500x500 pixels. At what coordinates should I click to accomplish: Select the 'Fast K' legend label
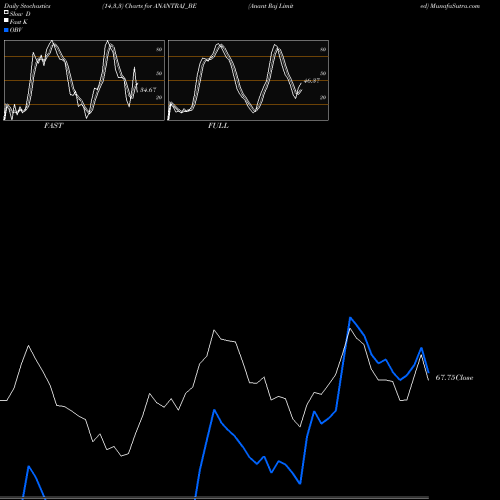tap(18, 22)
